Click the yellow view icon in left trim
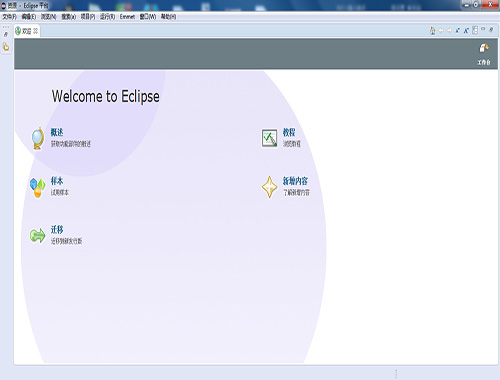This screenshot has width=500, height=380. (6, 47)
